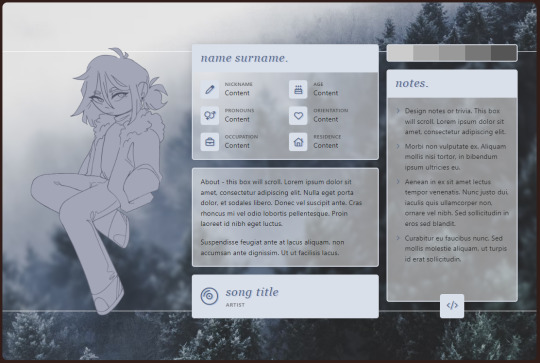Click the 'notes.' heading

click(x=412, y=83)
